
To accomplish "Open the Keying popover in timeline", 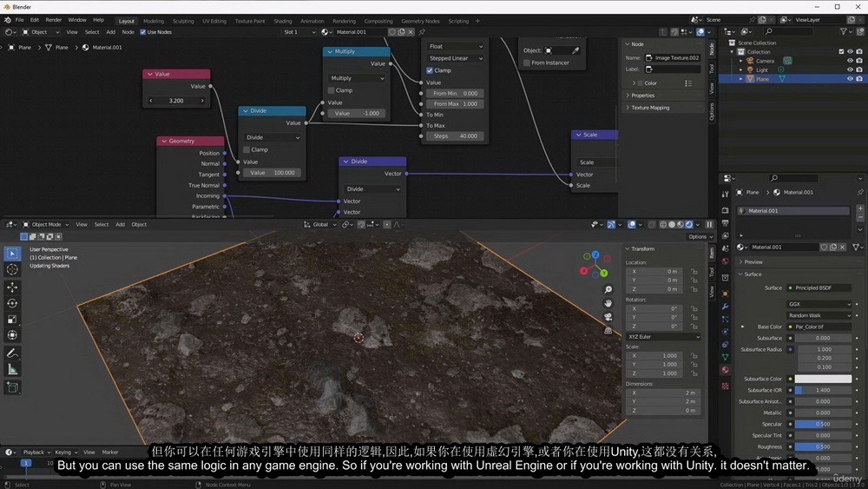I will (x=66, y=452).
